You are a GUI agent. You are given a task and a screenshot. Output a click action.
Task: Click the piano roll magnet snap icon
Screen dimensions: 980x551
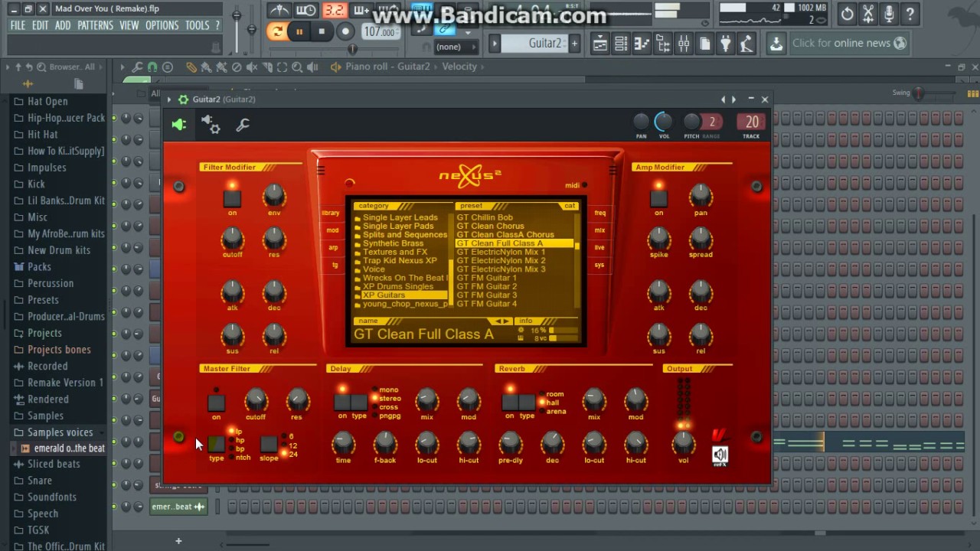pos(152,67)
